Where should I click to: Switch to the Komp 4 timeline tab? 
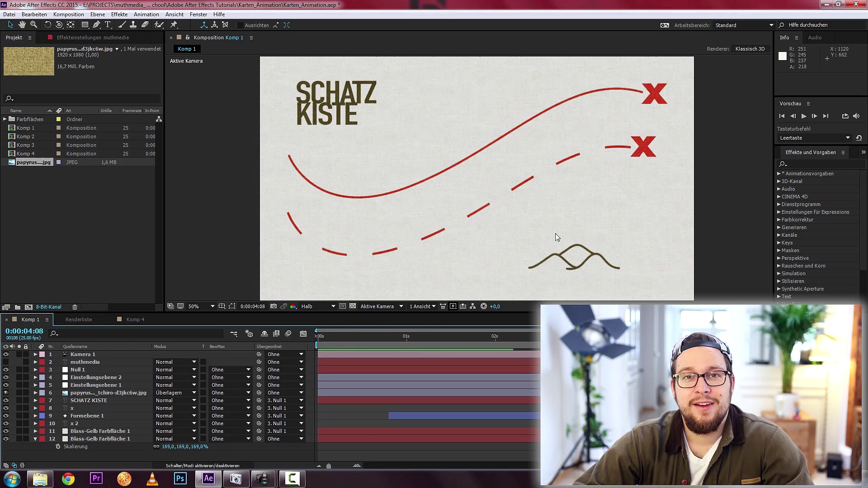[135, 319]
